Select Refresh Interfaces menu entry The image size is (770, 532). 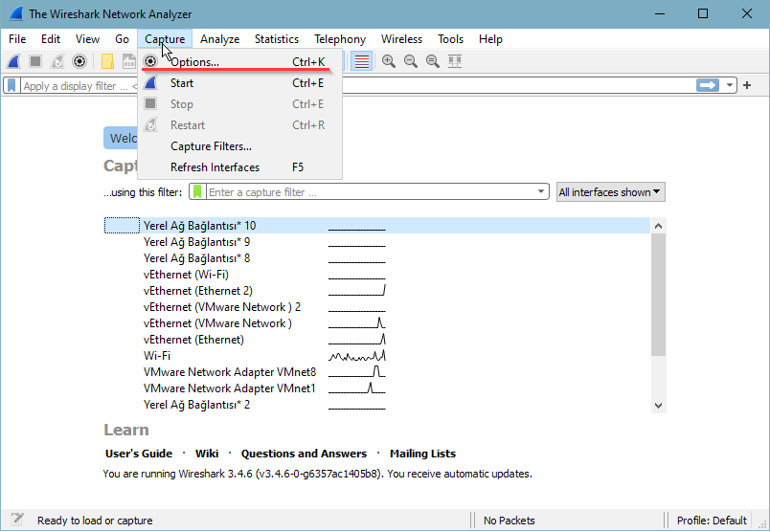pyautogui.click(x=239, y=167)
